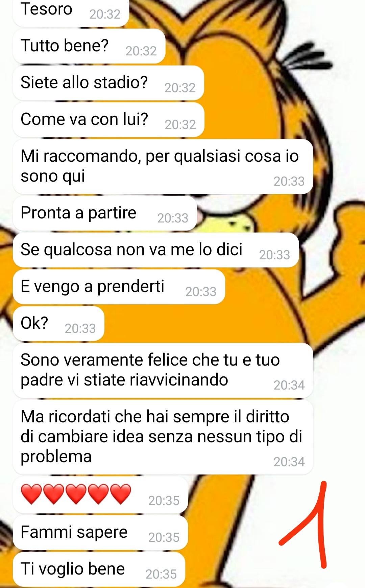Tap the 'Mi raccomando' message bubble
Viewport: 365px width, 588px height.
click(x=163, y=166)
